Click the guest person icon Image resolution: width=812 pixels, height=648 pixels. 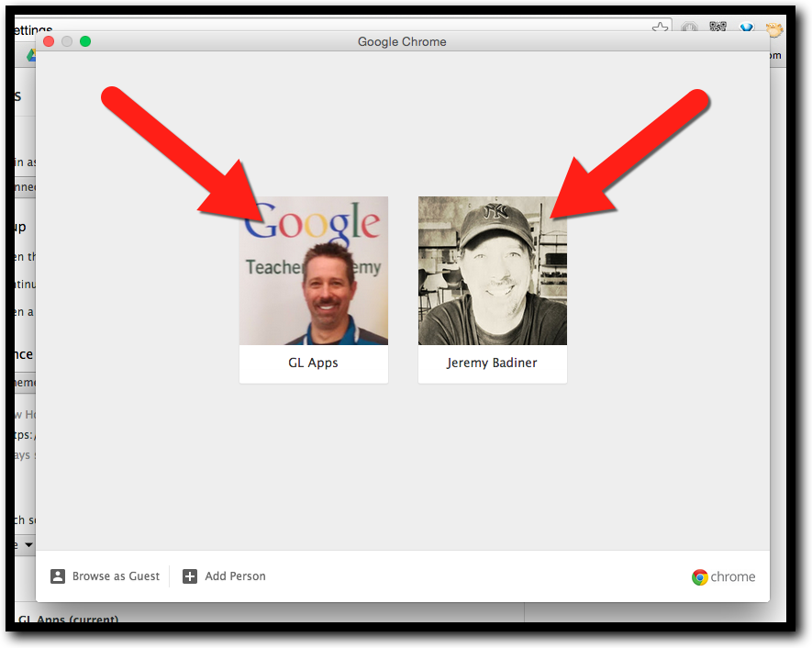pos(58,576)
